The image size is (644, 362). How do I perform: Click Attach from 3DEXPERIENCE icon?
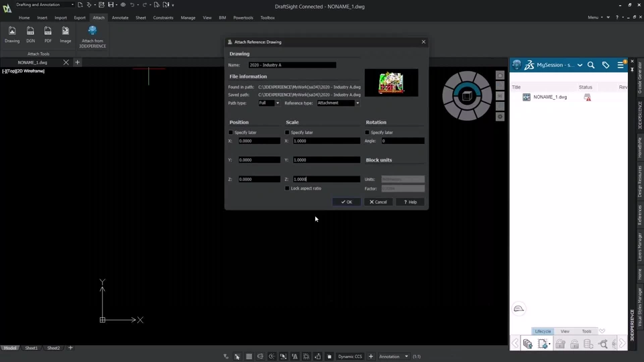click(93, 31)
